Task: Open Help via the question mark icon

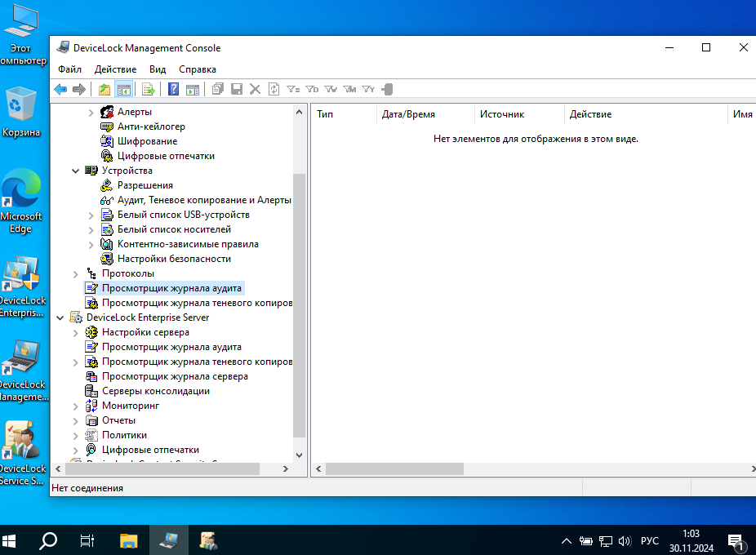Action: (174, 89)
